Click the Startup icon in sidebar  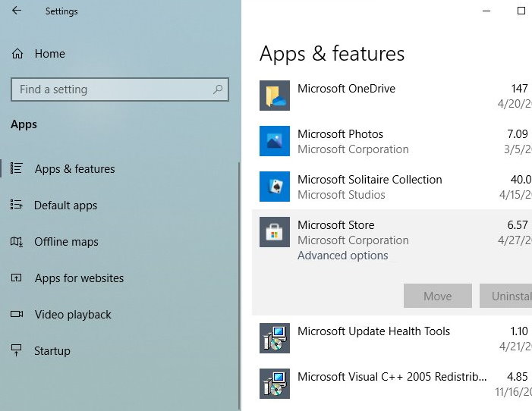pyautogui.click(x=16, y=350)
